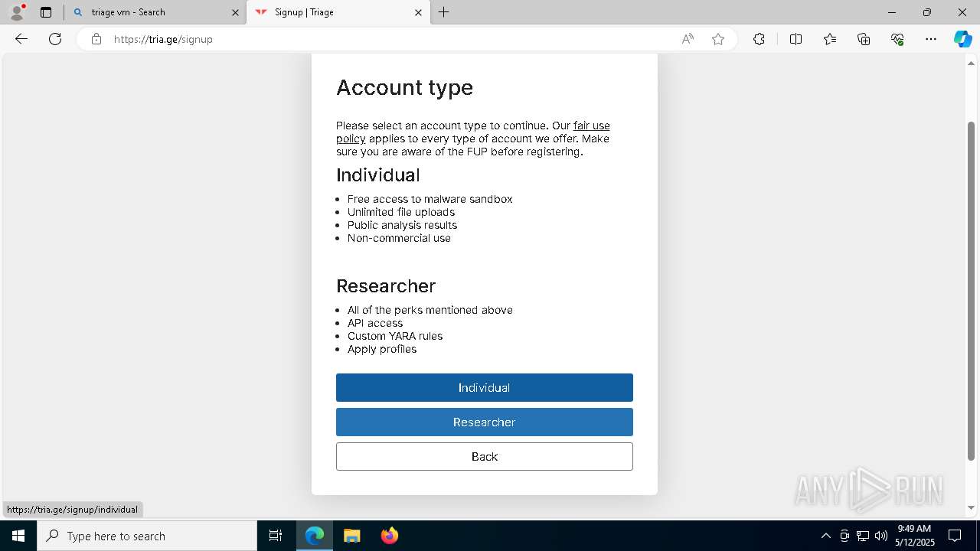
Task: Click the "Unlimited file uploads" bullet text
Action: [x=401, y=212]
